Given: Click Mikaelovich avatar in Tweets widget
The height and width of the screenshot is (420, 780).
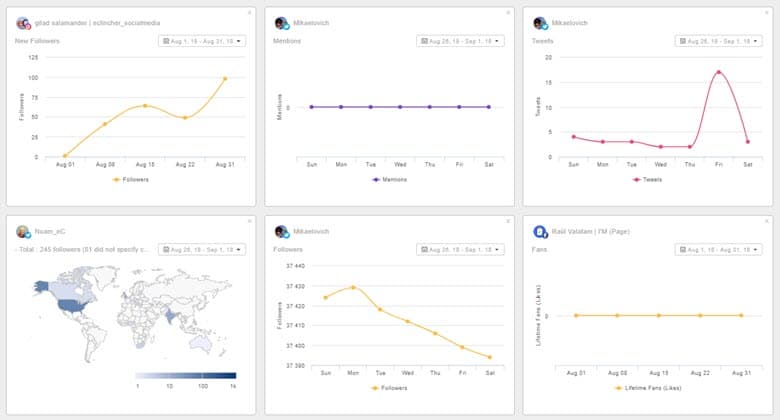Looking at the screenshot, I should [540, 23].
